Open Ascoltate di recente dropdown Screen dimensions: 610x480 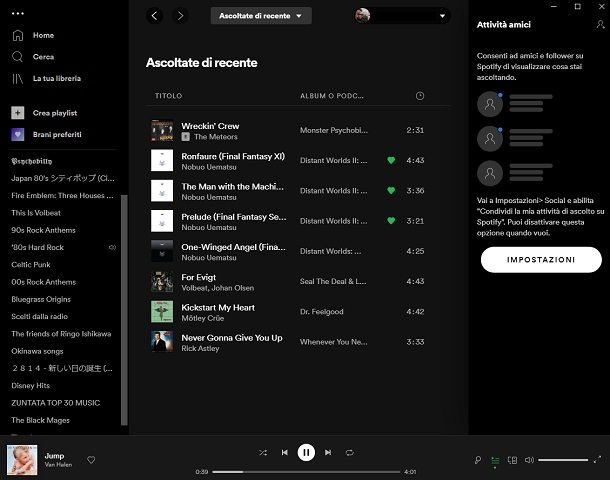coord(261,16)
